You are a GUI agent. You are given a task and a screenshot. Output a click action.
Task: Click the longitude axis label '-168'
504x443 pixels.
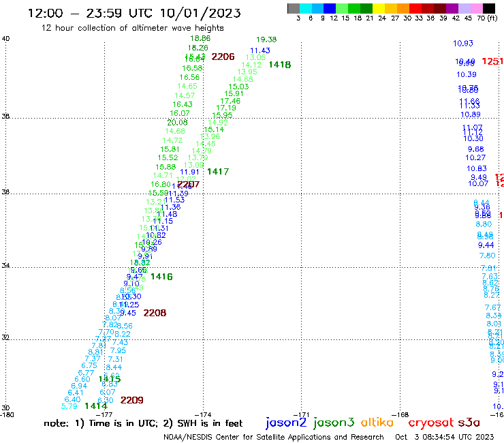click(400, 415)
